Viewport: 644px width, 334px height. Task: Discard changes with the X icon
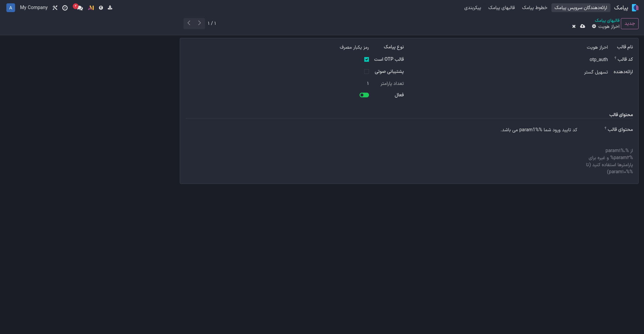coord(574,26)
